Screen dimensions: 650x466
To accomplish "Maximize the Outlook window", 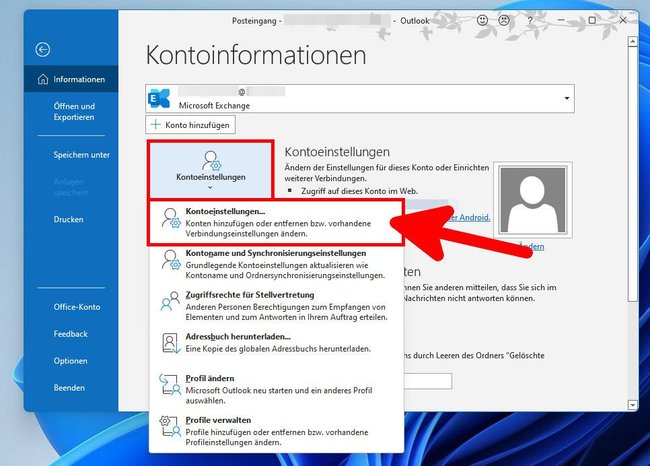I will [592, 20].
